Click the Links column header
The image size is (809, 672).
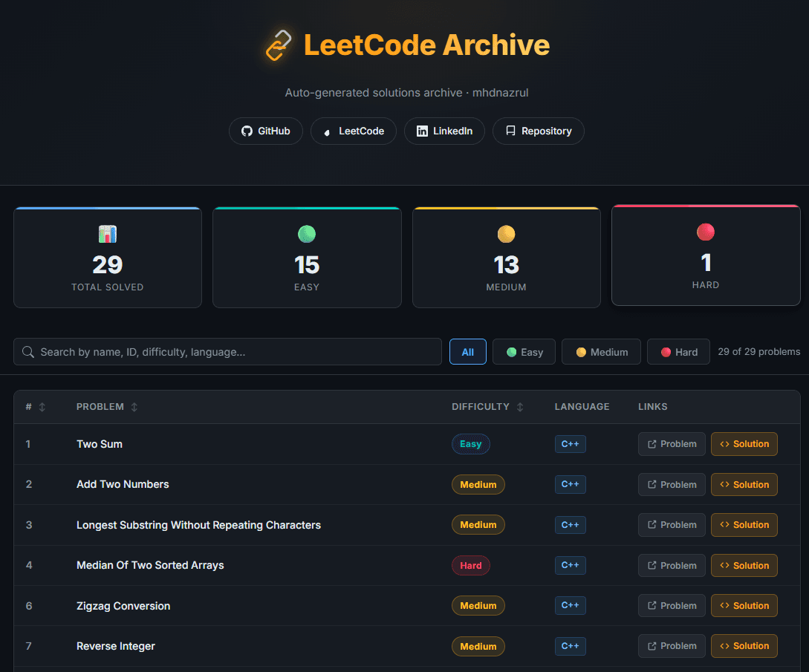pyautogui.click(x=653, y=407)
